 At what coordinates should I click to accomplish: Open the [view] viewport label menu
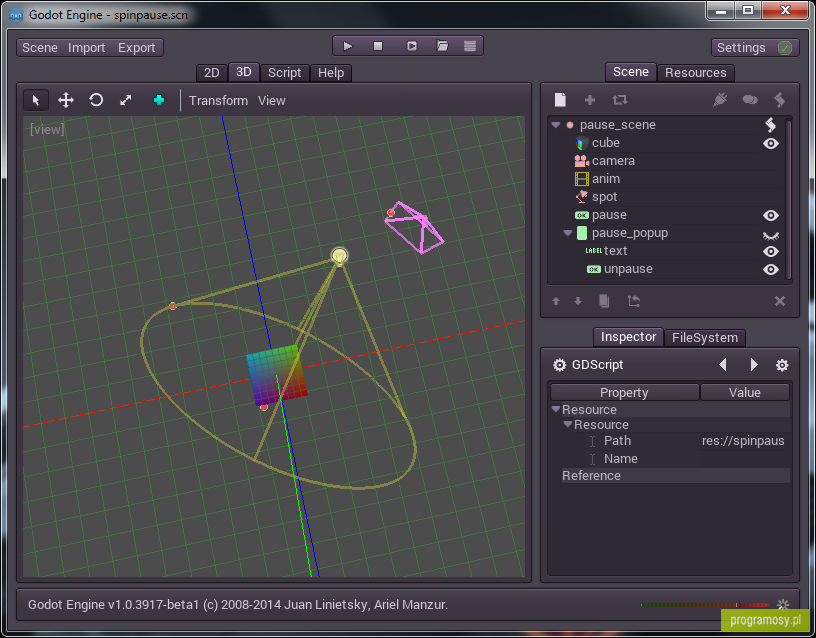pos(47,129)
